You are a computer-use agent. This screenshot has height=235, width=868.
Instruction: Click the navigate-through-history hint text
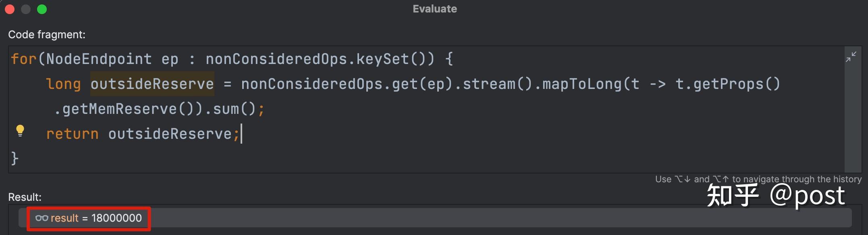[x=758, y=179]
